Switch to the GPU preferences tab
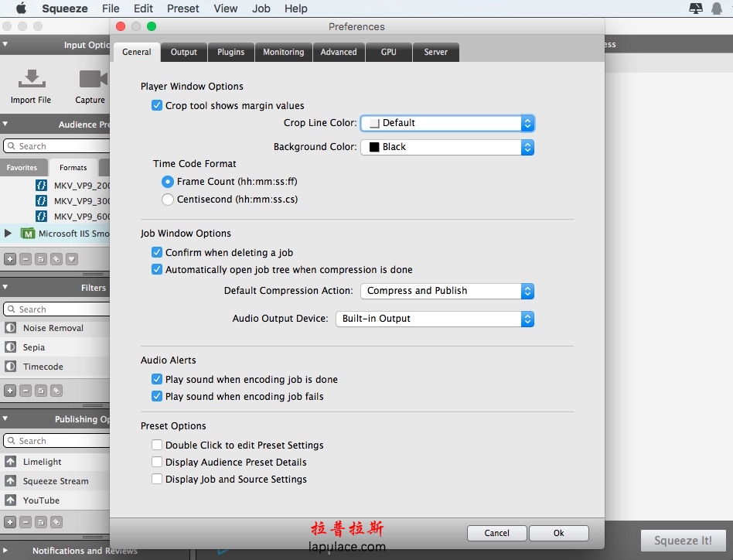 click(x=388, y=52)
